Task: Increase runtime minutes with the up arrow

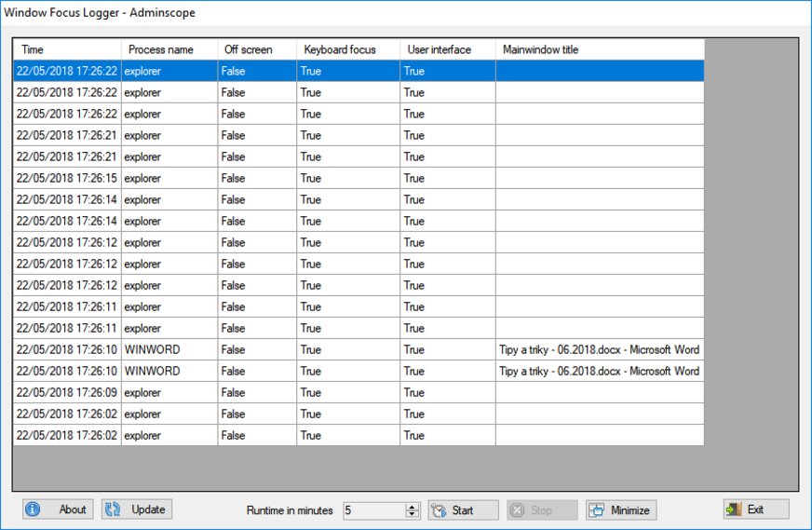Action: (x=413, y=506)
